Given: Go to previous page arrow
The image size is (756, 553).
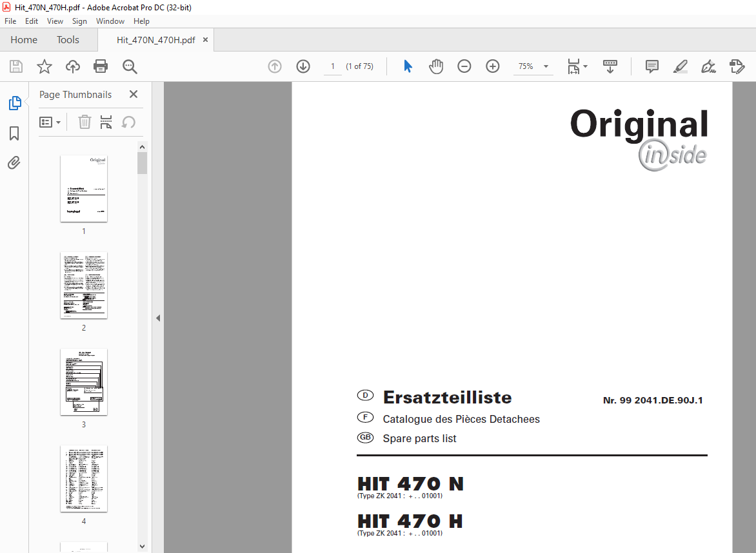Looking at the screenshot, I should pyautogui.click(x=275, y=66).
